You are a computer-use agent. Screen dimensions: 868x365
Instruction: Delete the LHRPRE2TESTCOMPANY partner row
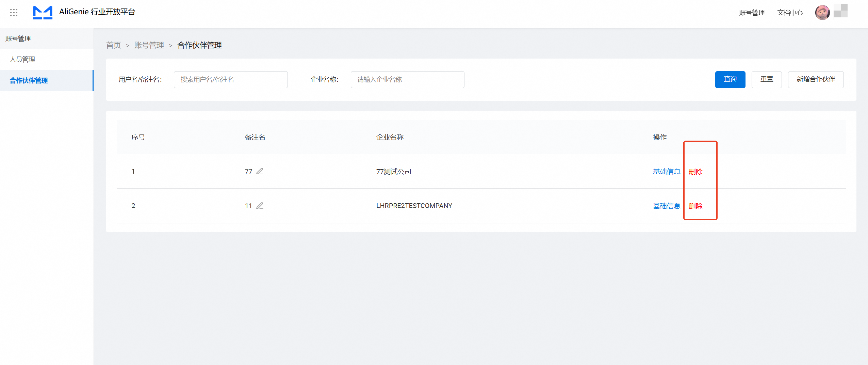point(695,206)
